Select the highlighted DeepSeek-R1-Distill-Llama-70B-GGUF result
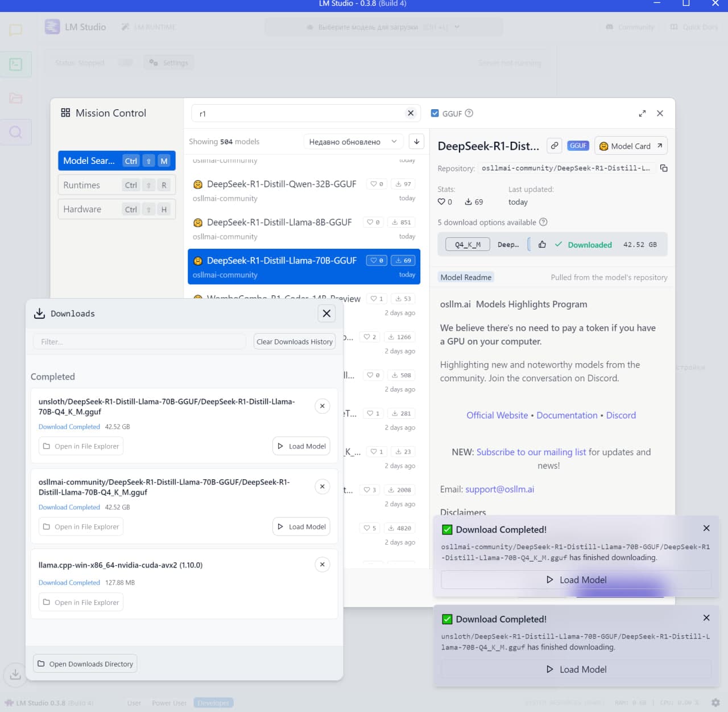 304,266
